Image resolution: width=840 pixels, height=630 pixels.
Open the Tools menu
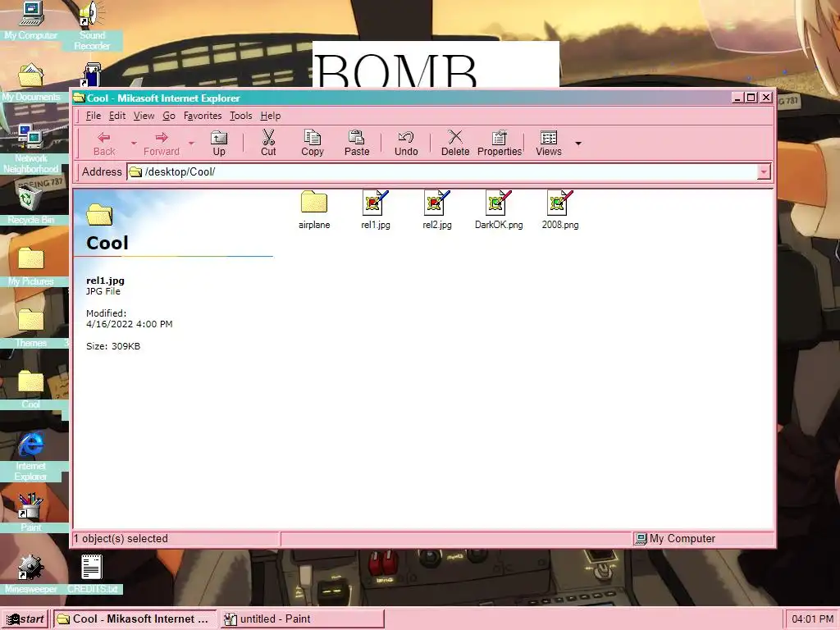(240, 116)
